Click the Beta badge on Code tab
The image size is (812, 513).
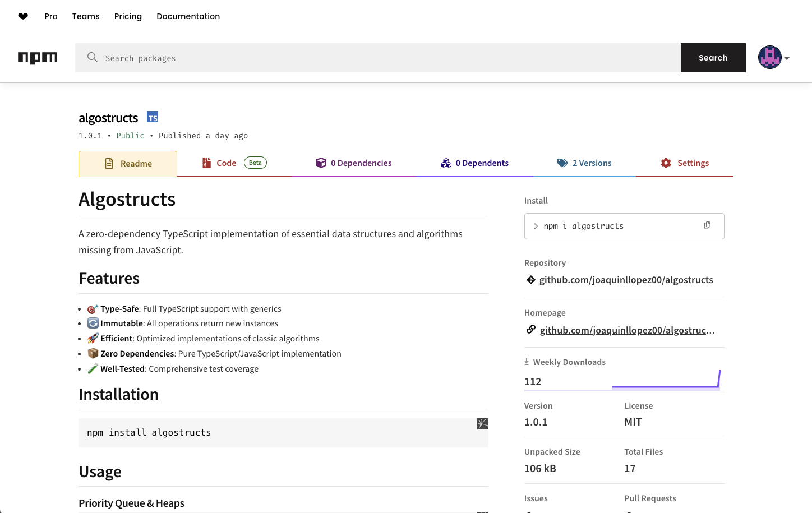[255, 163]
